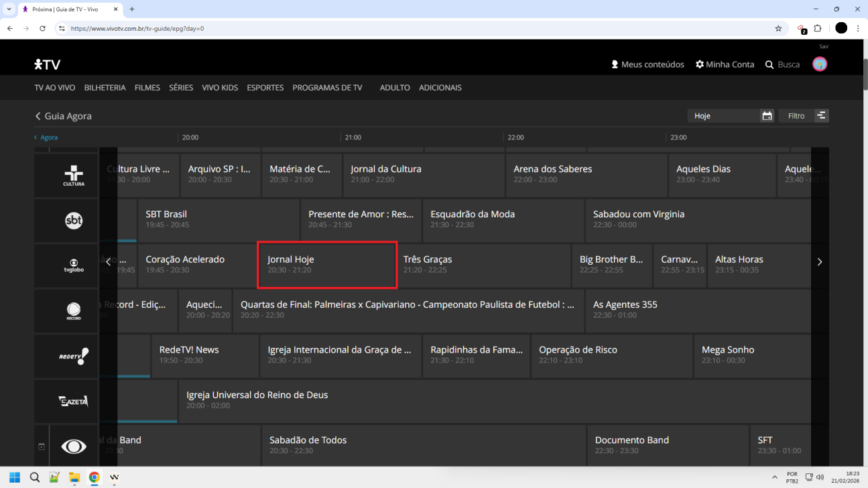Open the Hoje date dropdown
The width and height of the screenshot is (868, 488).
[731, 116]
